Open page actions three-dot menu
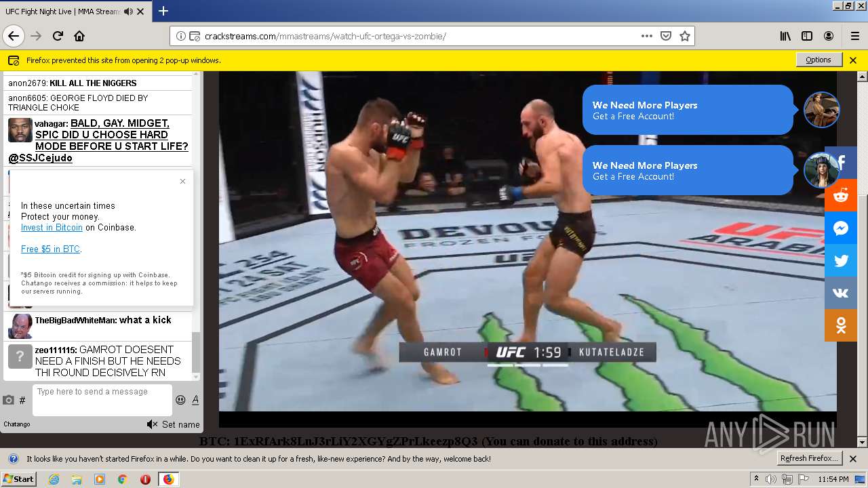The height and width of the screenshot is (488, 868). (x=647, y=36)
